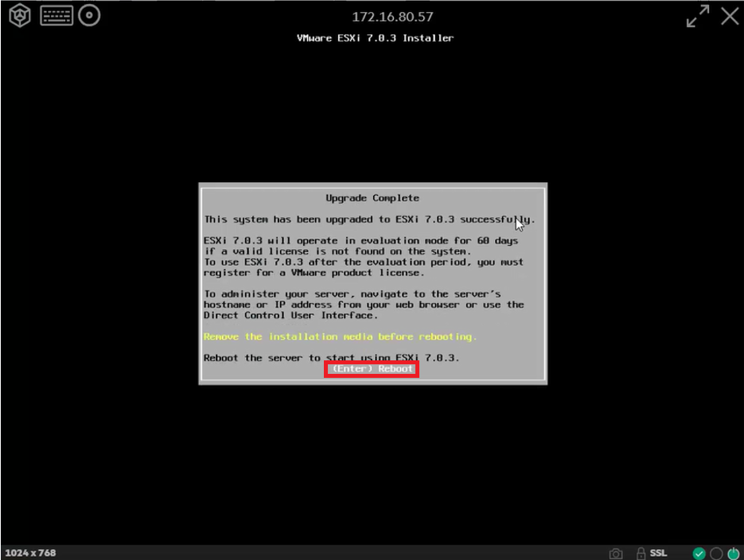Open the virtual media disc icon
The image size is (744, 560).
tap(89, 15)
